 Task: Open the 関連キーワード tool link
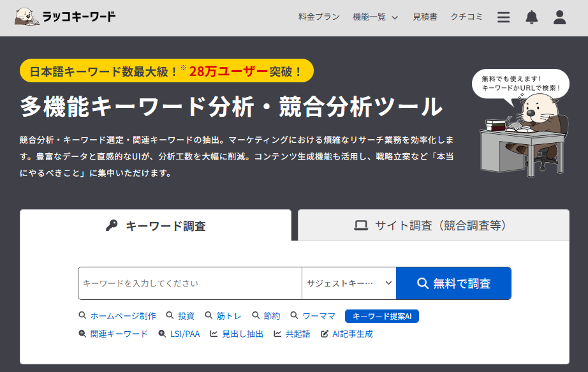pyautogui.click(x=119, y=334)
